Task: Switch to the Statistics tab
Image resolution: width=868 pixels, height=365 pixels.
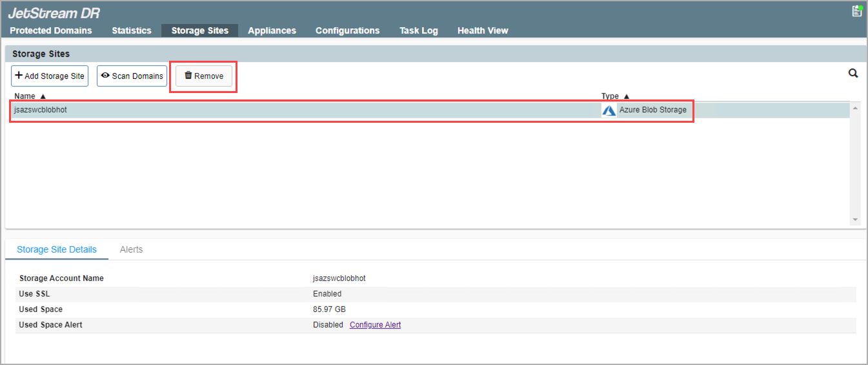Action: (x=132, y=30)
